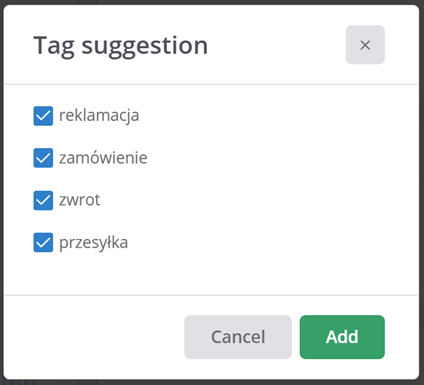Click the zamówienie label text
The height and width of the screenshot is (385, 424).
[103, 157]
